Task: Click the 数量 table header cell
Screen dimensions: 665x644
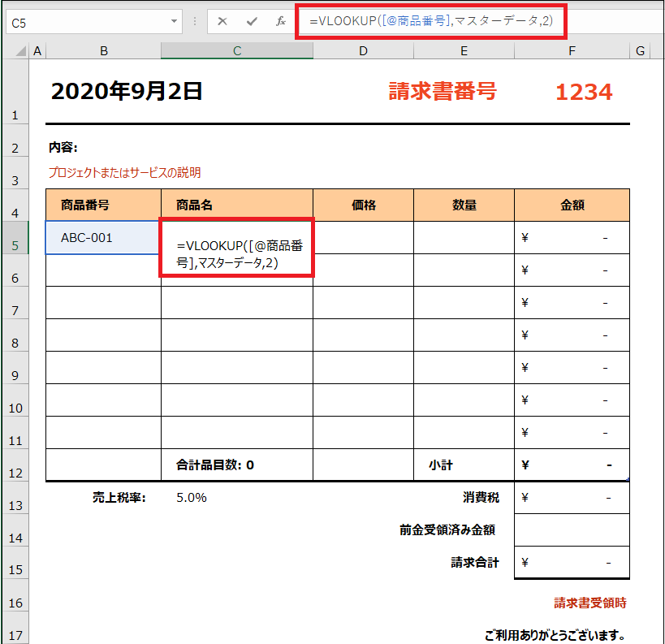Action: (x=464, y=205)
